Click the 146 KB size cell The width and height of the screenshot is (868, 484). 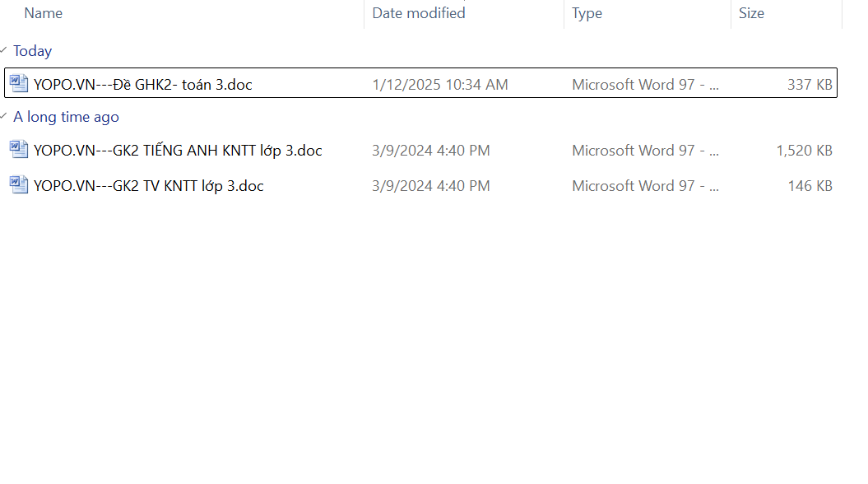(809, 186)
